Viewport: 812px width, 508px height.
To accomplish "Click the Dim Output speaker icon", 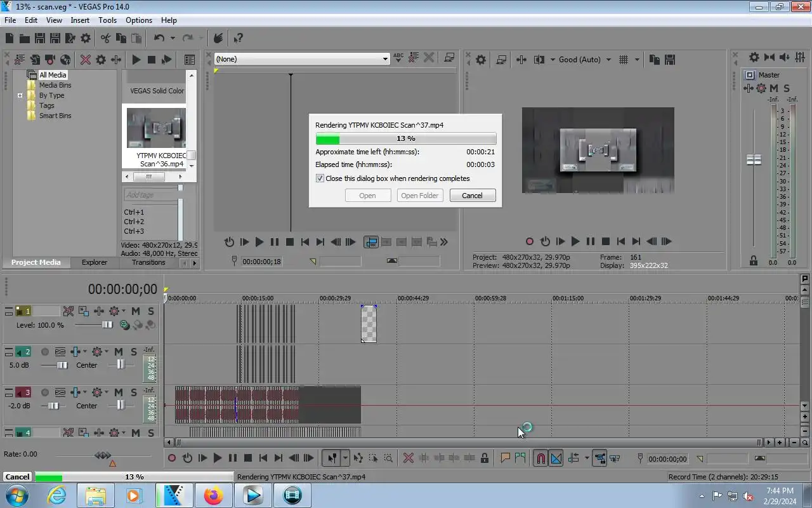I will pos(785,57).
